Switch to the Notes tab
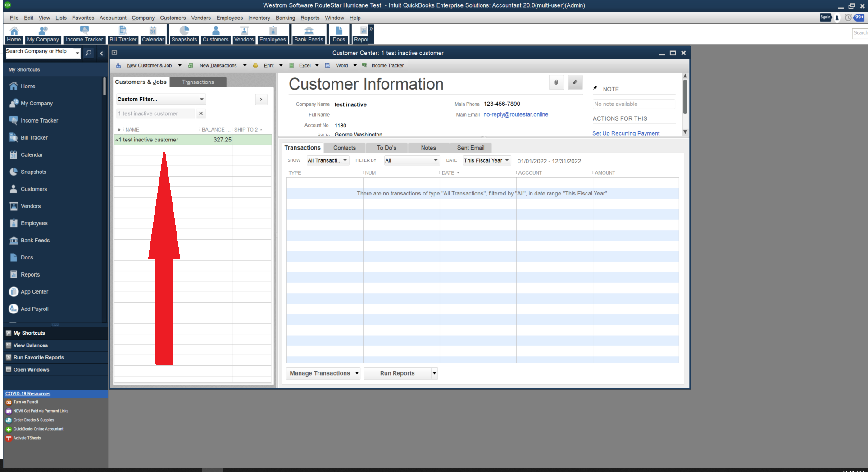 click(x=428, y=148)
